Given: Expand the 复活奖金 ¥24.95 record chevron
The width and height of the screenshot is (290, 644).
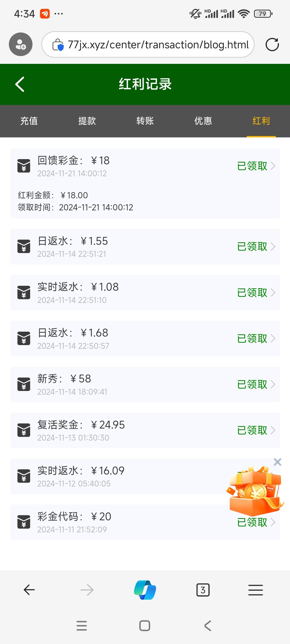Looking at the screenshot, I should 273,430.
